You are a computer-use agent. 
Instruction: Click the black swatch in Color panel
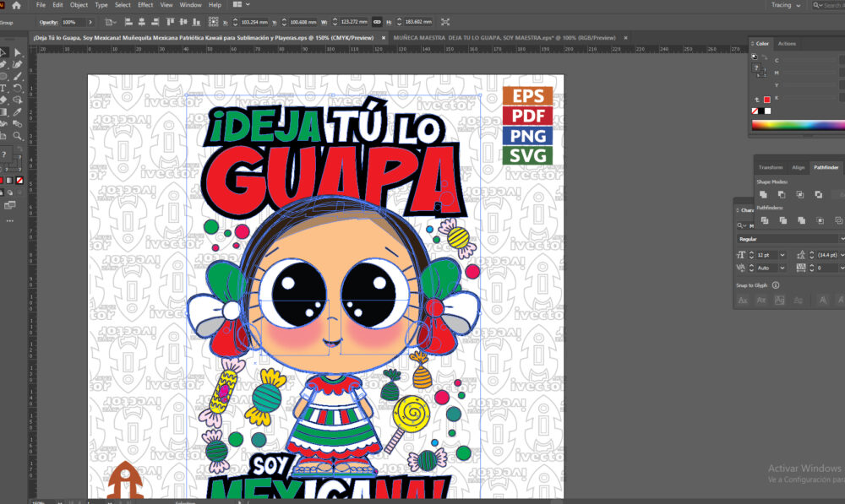(761, 111)
